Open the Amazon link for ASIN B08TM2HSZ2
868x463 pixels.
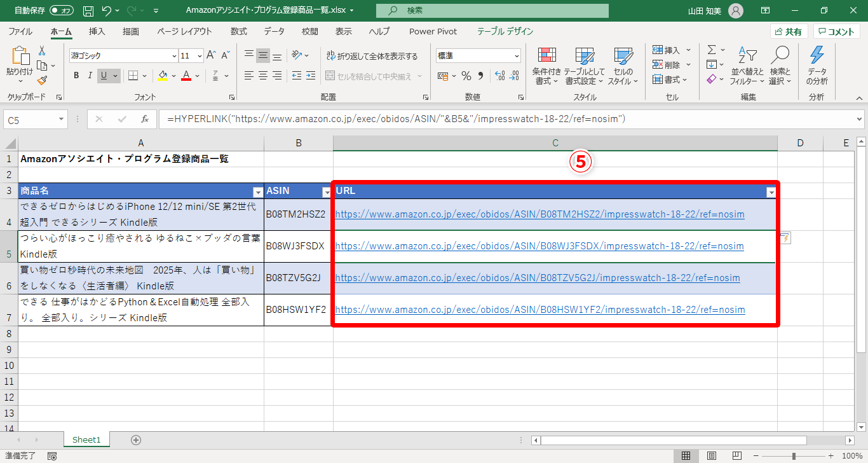click(x=539, y=214)
